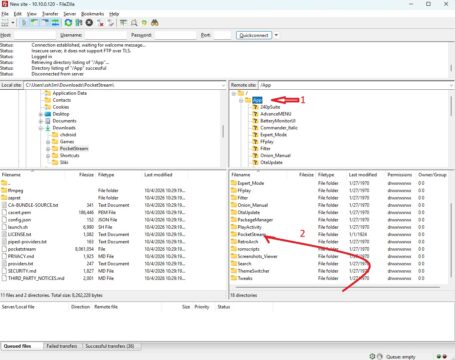This screenshot has width=455, height=360.
Task: Cancel the current operation
Action: click(x=89, y=23)
